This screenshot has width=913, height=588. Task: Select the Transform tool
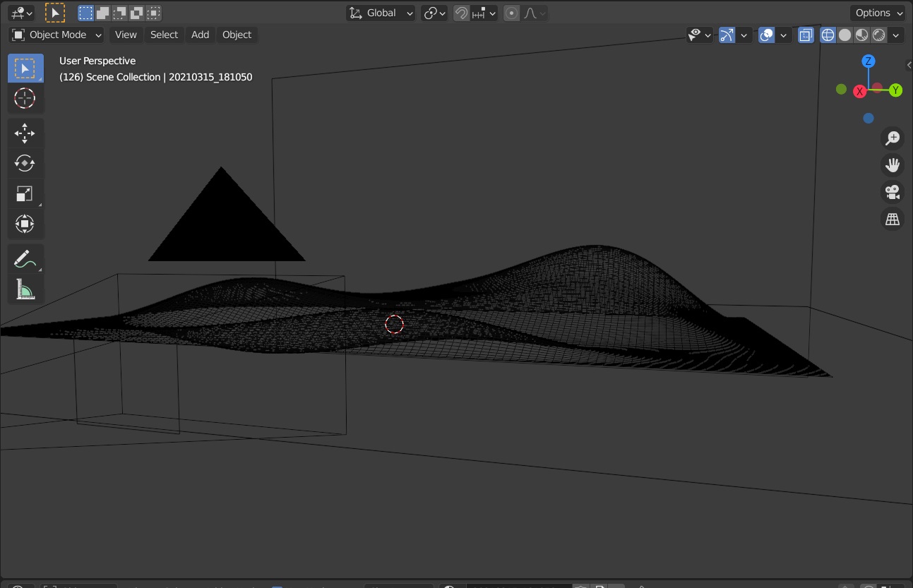(x=25, y=224)
